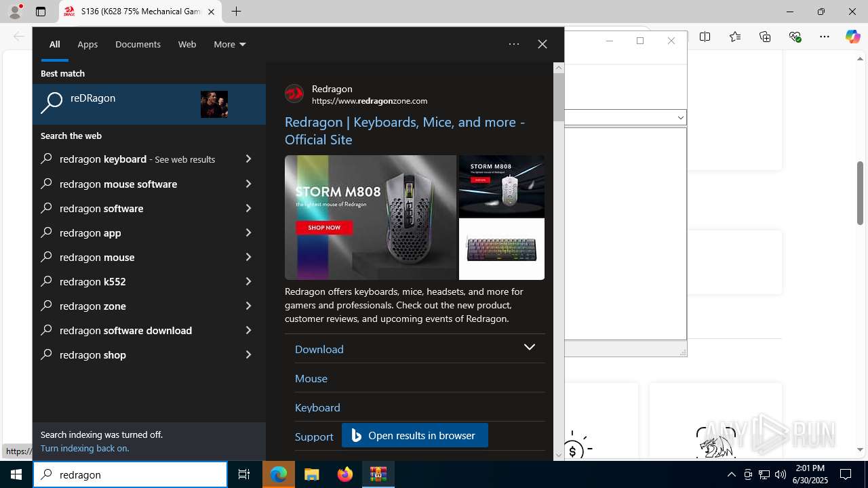Image resolution: width=868 pixels, height=488 pixels.
Task: Click the Edge back navigation arrow
Action: 18,37
